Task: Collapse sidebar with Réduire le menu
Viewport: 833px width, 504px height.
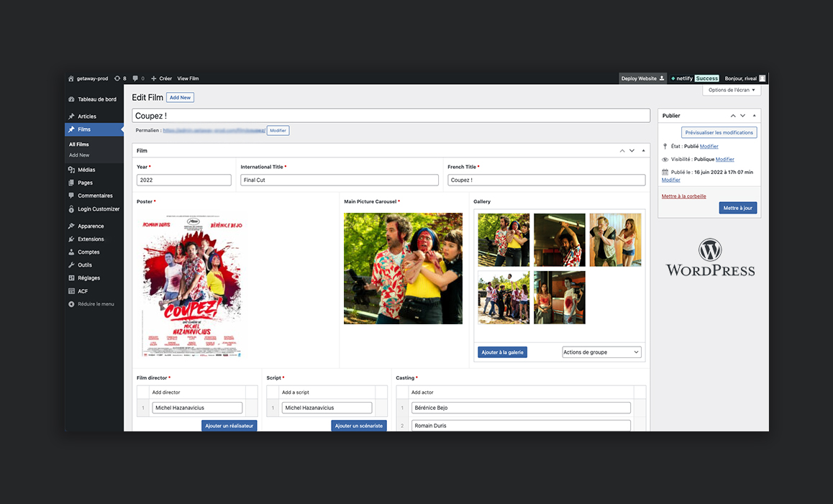Action: click(x=91, y=304)
